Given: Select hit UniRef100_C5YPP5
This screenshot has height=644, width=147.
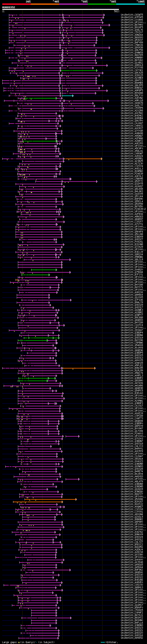Looking at the screenshot, I should pos(132,108).
